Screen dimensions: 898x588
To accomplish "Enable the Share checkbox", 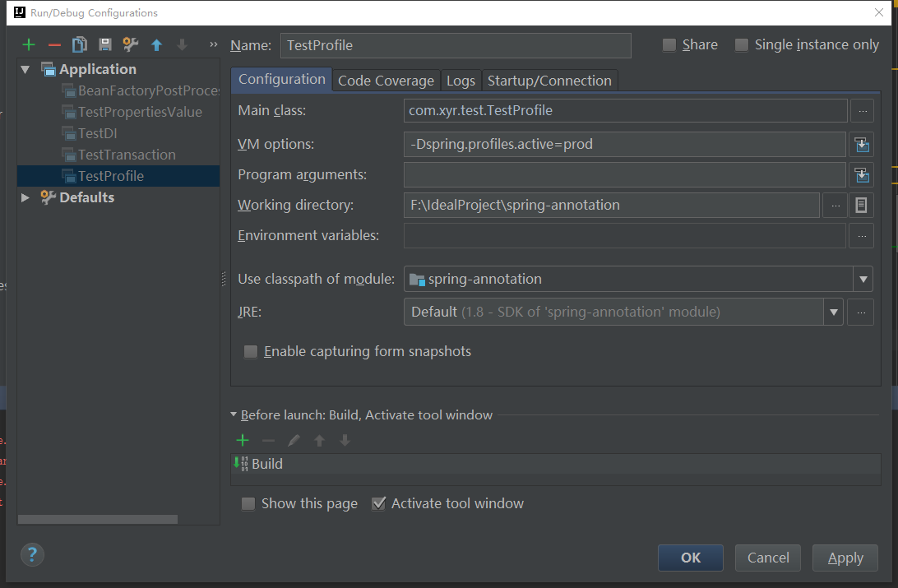I will (x=669, y=45).
